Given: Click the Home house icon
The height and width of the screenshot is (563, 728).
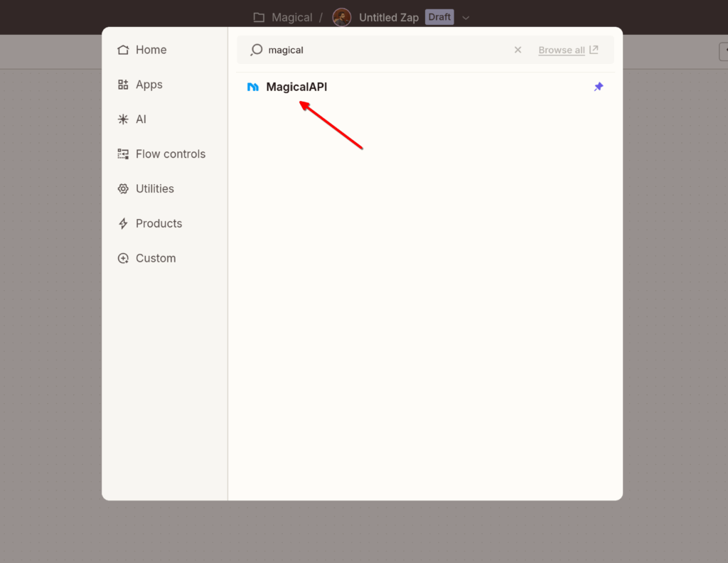Looking at the screenshot, I should tap(123, 50).
